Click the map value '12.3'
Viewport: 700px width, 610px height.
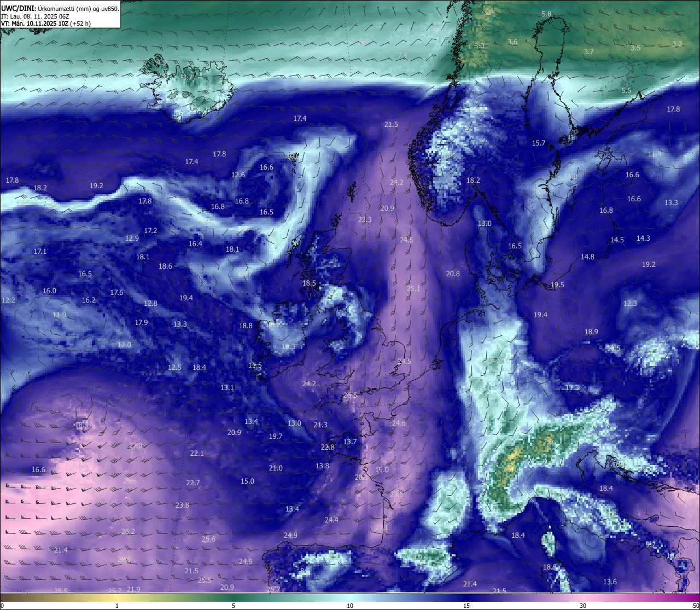(x=630, y=304)
